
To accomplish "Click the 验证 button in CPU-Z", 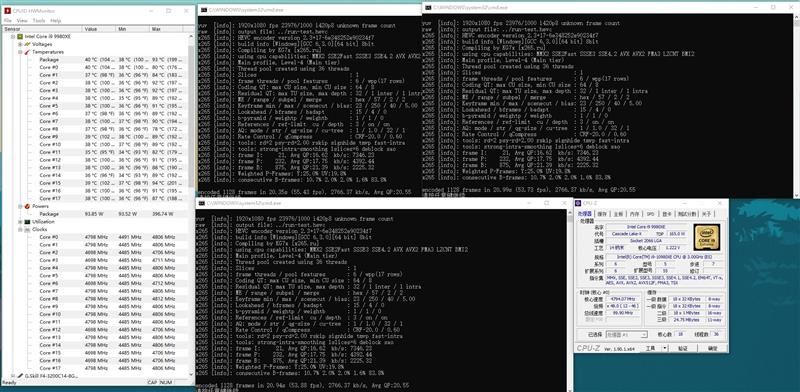I will [683, 348].
